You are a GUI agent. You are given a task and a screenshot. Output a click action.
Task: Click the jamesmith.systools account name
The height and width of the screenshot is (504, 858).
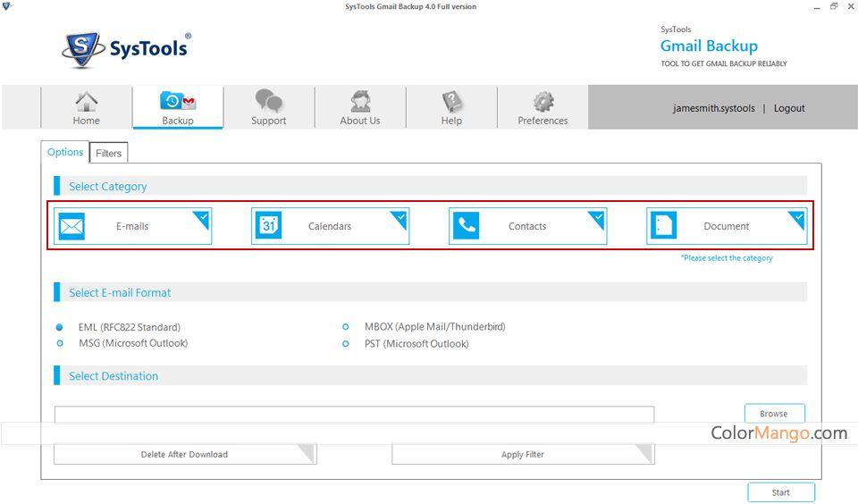coord(713,108)
